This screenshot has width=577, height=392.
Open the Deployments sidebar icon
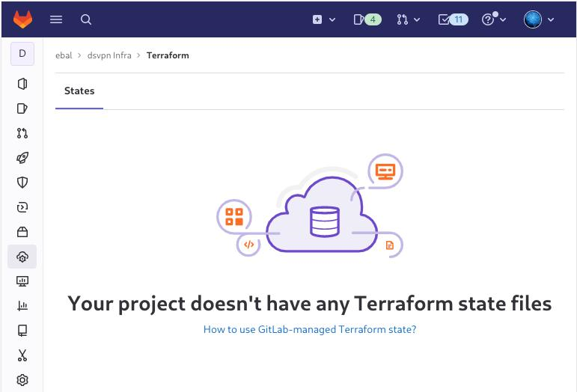tap(22, 207)
